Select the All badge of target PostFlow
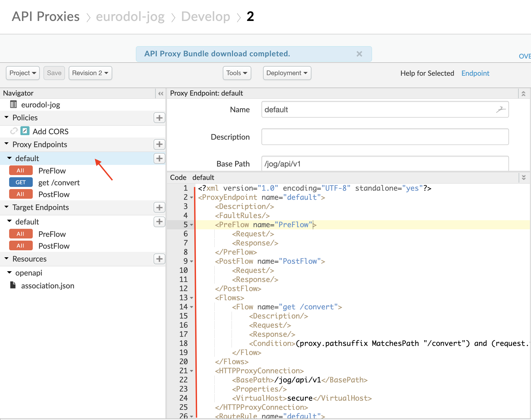Image resolution: width=531 pixels, height=420 pixels. [x=21, y=246]
